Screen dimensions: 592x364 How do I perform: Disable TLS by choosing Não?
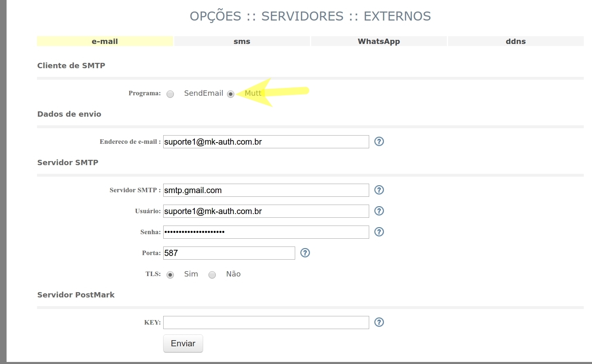point(212,275)
